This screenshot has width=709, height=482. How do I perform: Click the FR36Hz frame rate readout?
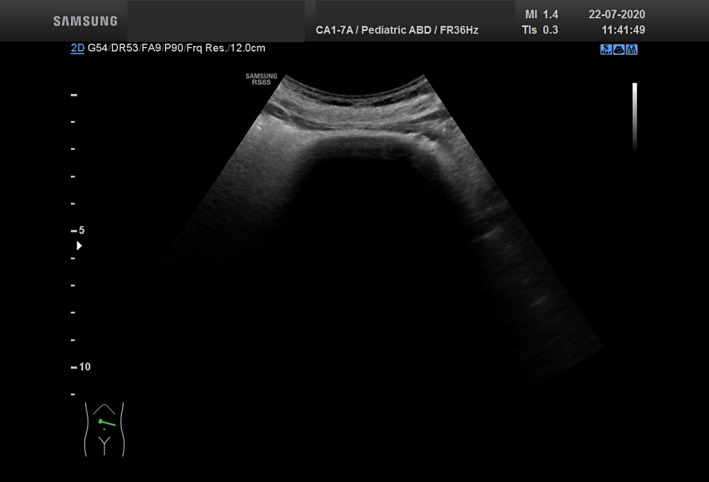point(459,30)
